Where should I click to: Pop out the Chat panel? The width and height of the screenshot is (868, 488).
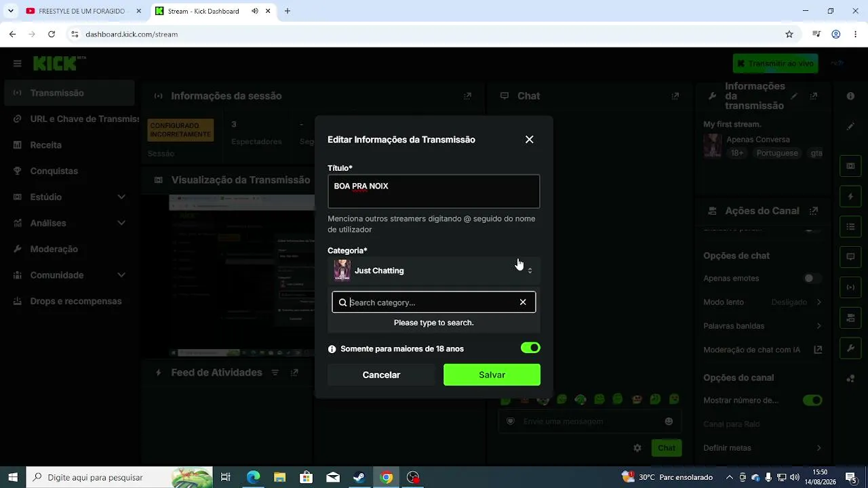pyautogui.click(x=675, y=96)
